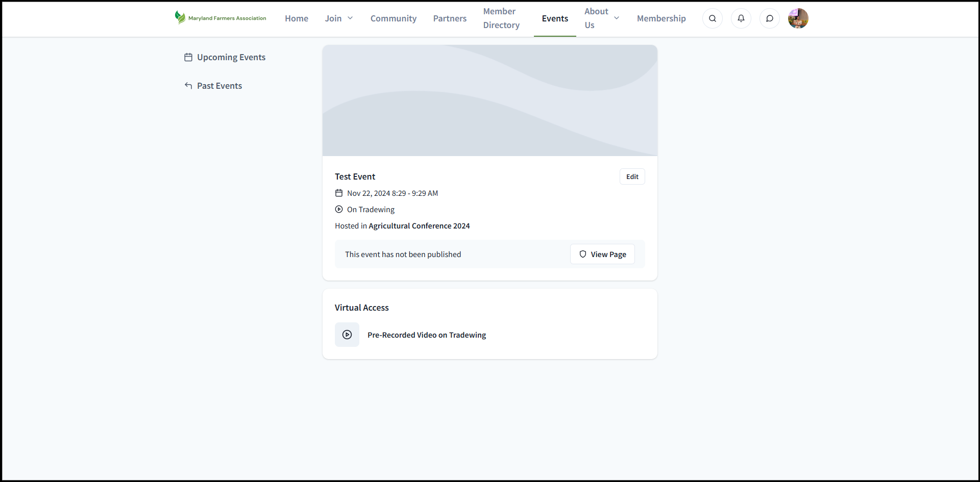Screen dimensions: 980x482
Task: Open Pre-Recorded Video on Tradewing
Action: click(x=427, y=335)
